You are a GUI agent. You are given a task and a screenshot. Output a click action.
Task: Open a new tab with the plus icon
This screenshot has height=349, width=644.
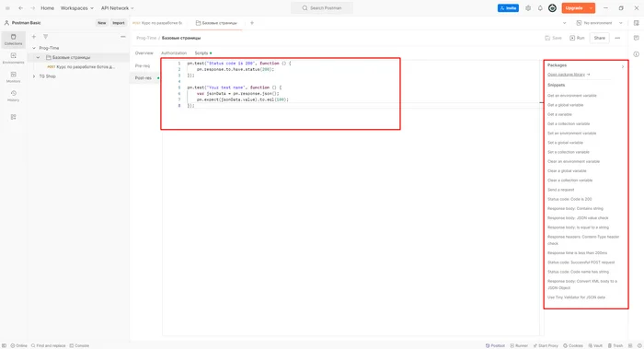tap(252, 23)
